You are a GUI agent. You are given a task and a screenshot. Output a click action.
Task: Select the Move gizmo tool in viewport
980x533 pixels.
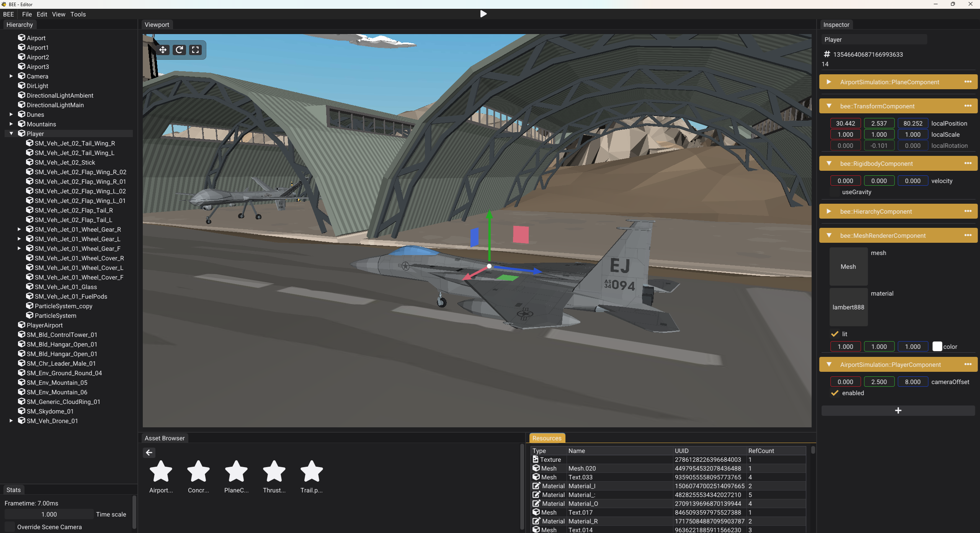click(163, 50)
